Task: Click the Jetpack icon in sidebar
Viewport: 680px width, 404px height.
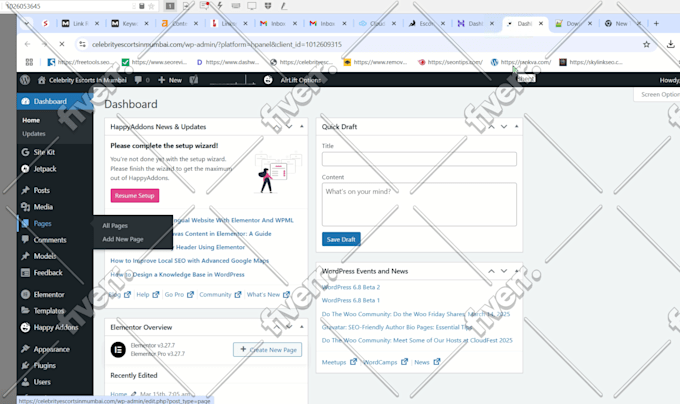Action: click(x=25, y=169)
